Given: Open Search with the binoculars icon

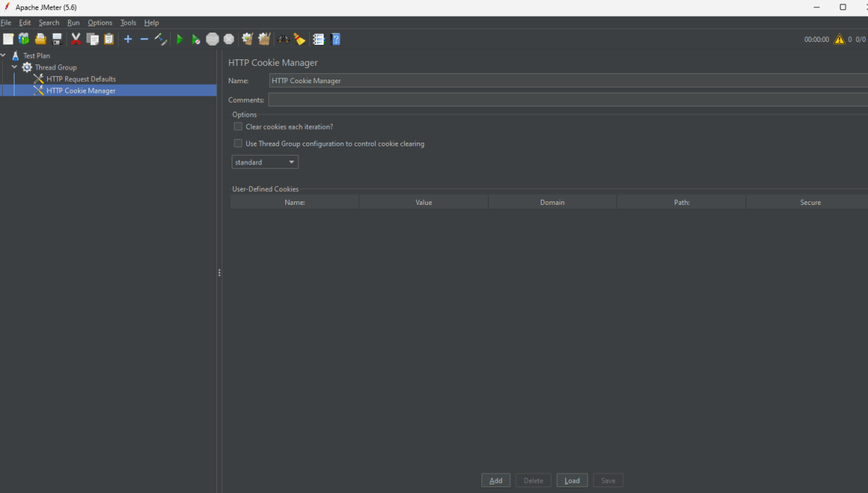Looking at the screenshot, I should pos(283,39).
